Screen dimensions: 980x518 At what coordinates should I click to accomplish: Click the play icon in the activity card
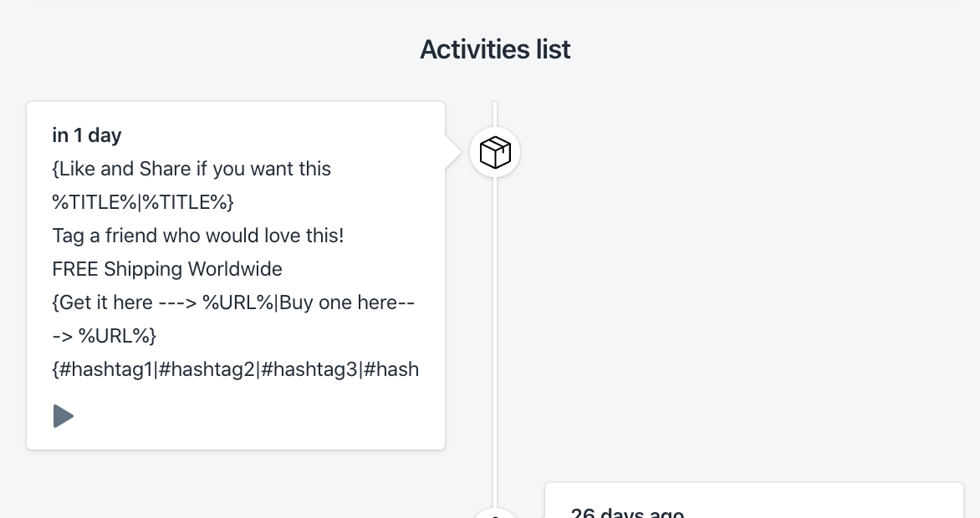63,416
